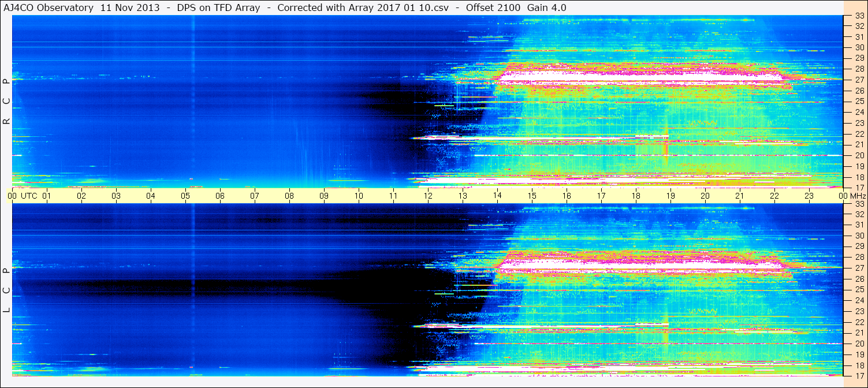The height and width of the screenshot is (388, 868).
Task: Click the 02 hour mark on UTC axis
Action: [81, 196]
